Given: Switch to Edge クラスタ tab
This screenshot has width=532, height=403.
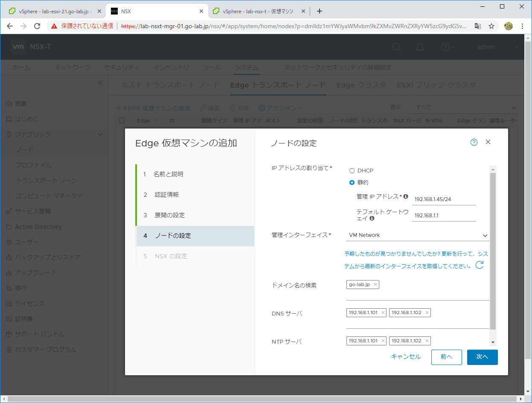Looking at the screenshot, I should coord(361,85).
